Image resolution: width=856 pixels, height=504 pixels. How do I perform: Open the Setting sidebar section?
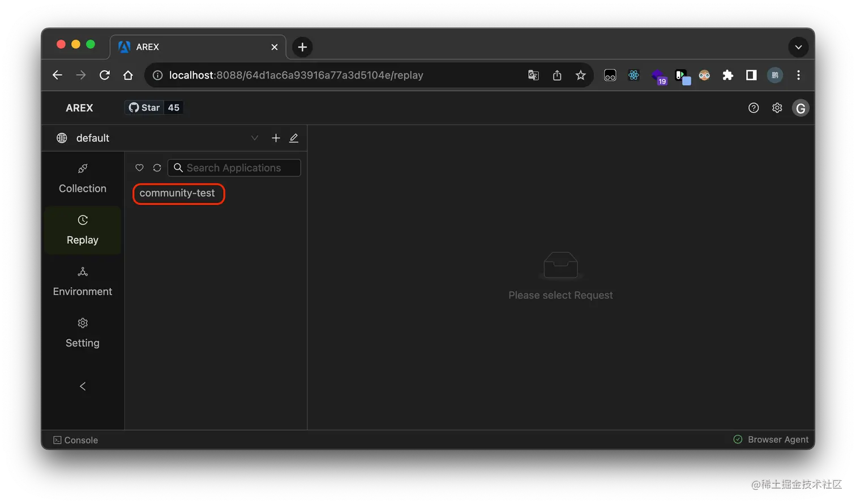pyautogui.click(x=83, y=334)
